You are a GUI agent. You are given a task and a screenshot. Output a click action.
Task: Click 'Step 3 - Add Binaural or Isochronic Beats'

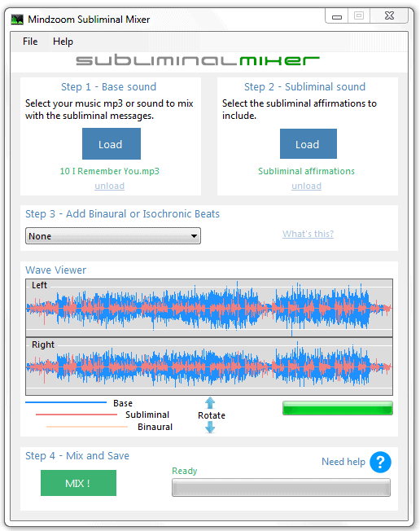coord(123,214)
